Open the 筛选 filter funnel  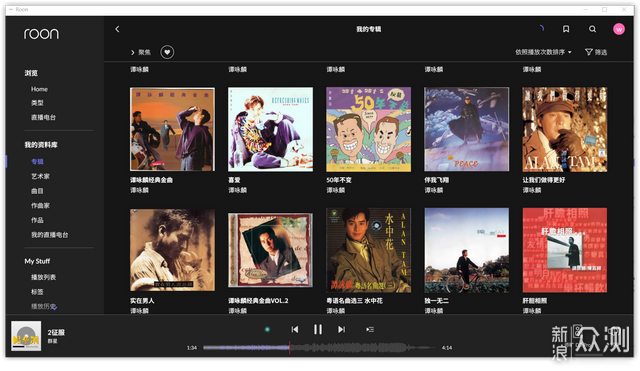596,52
